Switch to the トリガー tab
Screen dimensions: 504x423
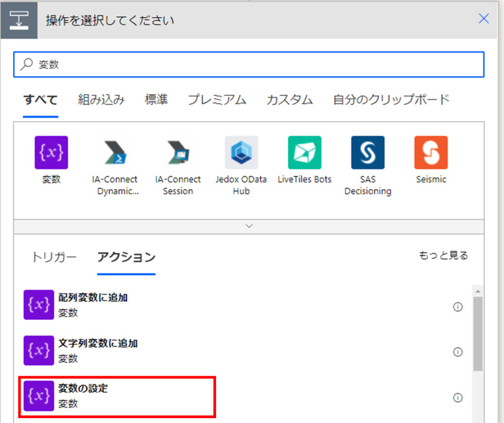pos(54,257)
